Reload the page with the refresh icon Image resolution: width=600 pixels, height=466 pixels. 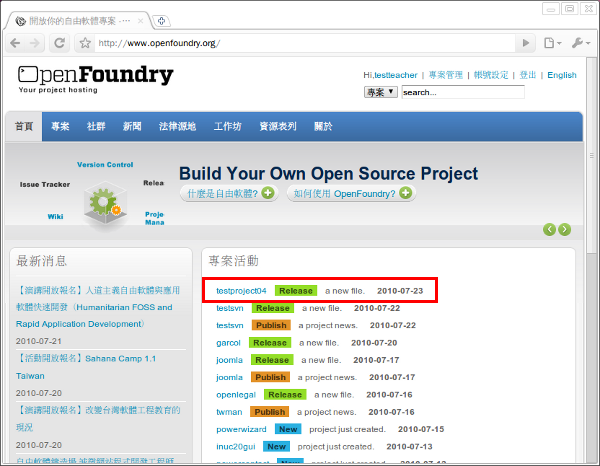tap(59, 43)
